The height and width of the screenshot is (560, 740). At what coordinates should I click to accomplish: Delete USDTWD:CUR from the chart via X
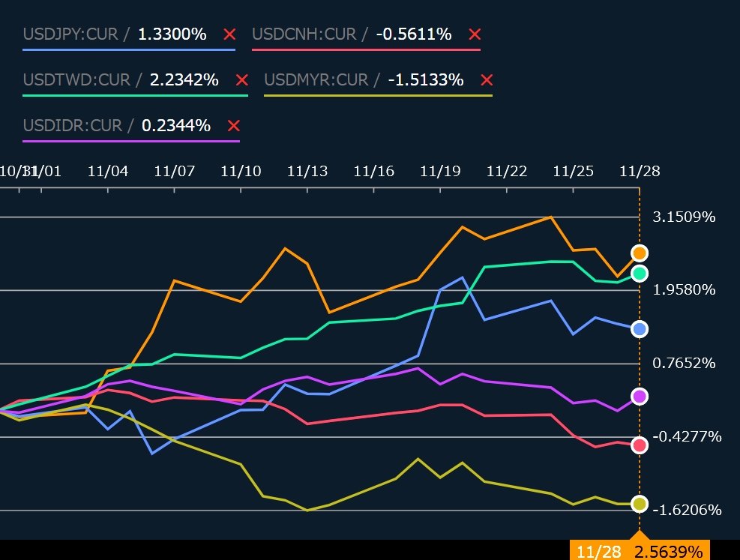(241, 80)
